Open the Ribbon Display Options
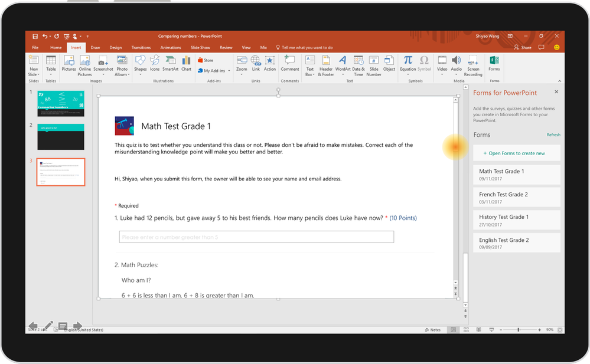 [510, 36]
